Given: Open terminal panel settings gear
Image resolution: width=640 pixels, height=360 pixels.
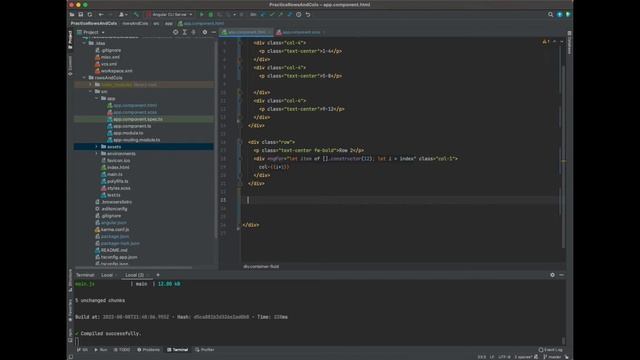Looking at the screenshot, I should coord(552,275).
